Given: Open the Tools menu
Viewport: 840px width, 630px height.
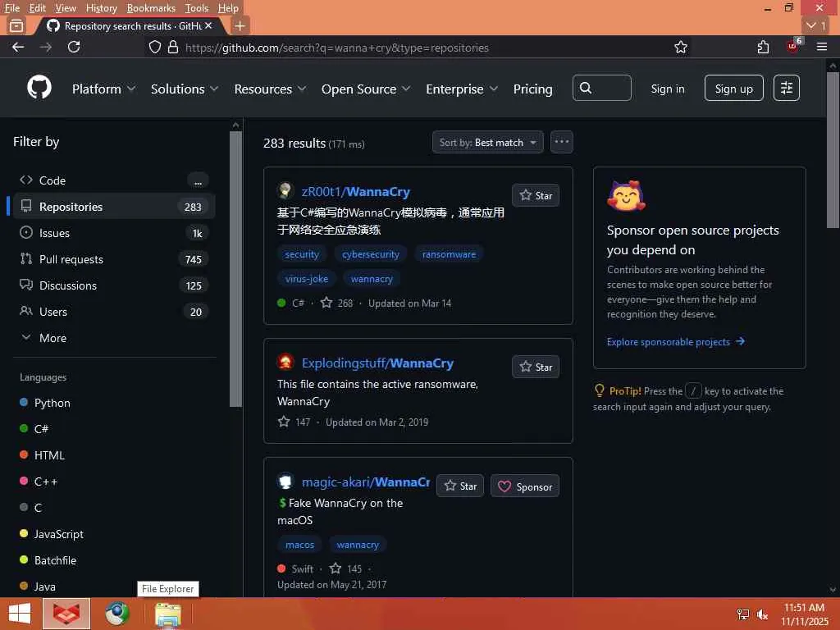Looking at the screenshot, I should click(197, 8).
